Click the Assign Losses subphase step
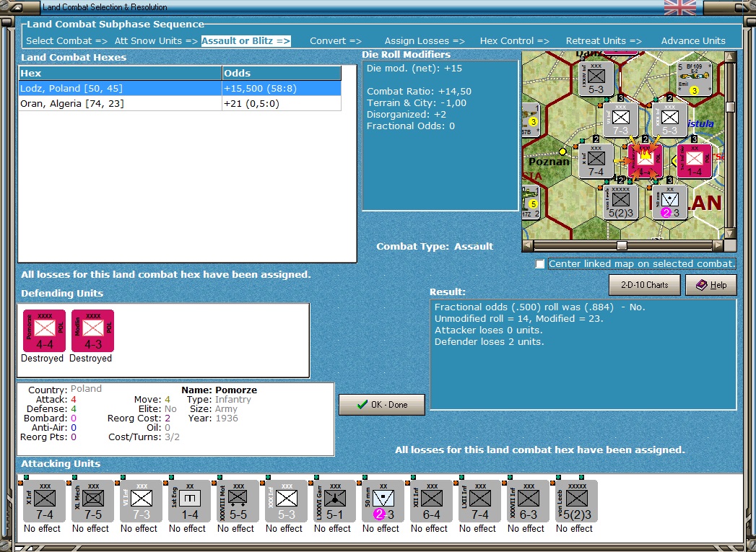Image resolution: width=756 pixels, height=552 pixels. click(425, 41)
